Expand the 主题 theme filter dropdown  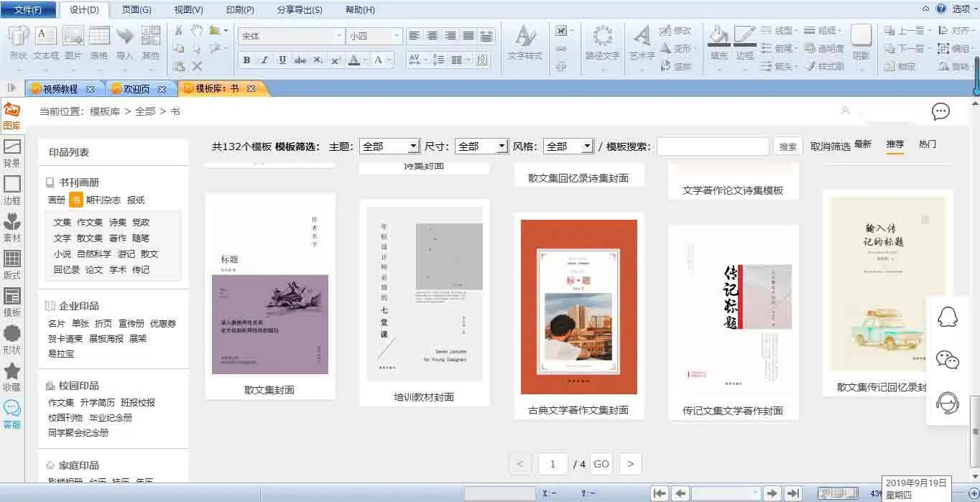(389, 147)
